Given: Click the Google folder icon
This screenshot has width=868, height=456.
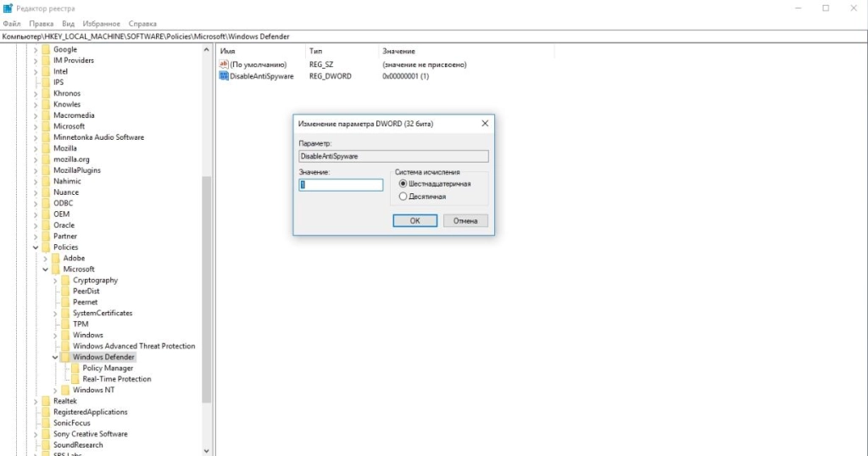Looking at the screenshot, I should point(46,49).
